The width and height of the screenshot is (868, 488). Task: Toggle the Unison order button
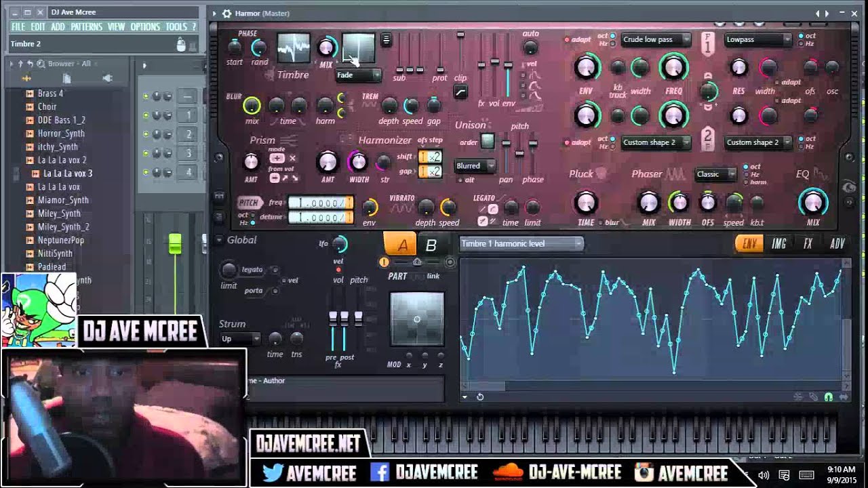488,141
